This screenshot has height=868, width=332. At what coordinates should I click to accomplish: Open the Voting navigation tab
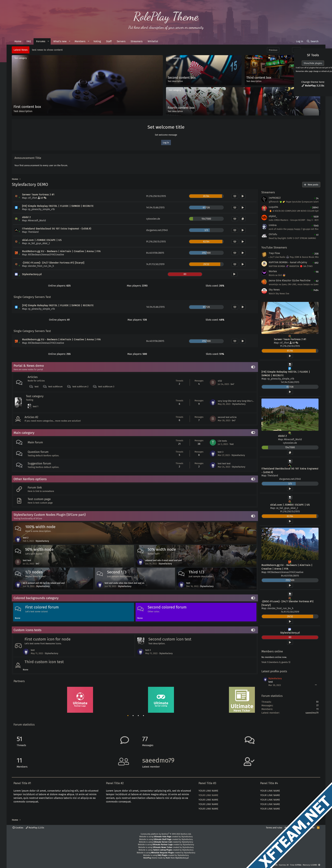pyautogui.click(x=97, y=41)
